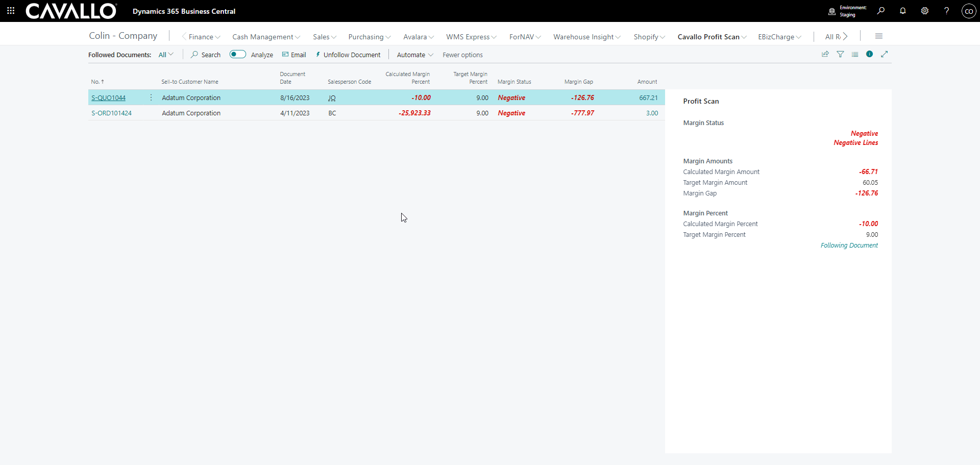The height and width of the screenshot is (465, 980).
Task: Expand the Followed Documents All filter
Action: [x=166, y=55]
